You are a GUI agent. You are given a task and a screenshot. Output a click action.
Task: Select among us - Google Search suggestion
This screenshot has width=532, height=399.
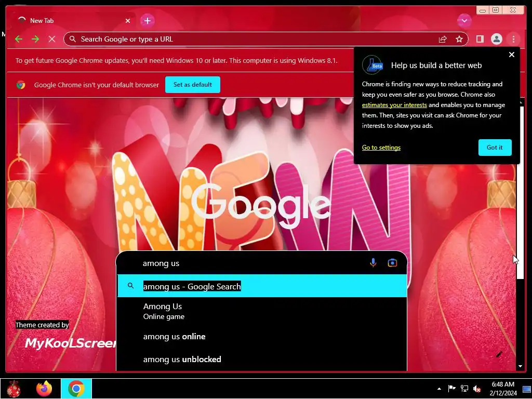pos(262,286)
